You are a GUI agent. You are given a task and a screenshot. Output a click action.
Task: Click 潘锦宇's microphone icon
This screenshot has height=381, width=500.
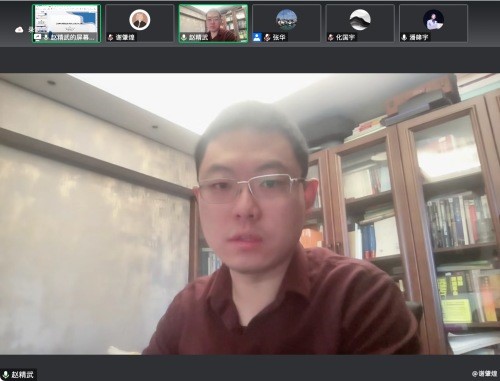click(404, 37)
